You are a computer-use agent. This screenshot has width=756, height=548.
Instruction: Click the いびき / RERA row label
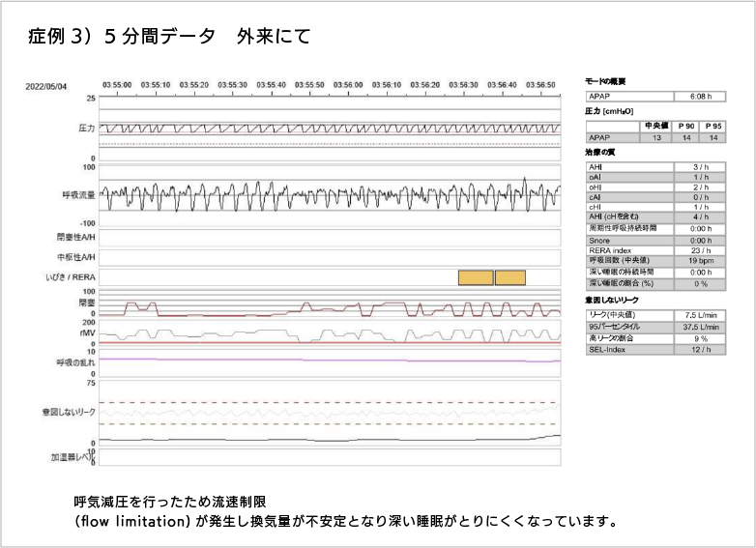point(71,277)
